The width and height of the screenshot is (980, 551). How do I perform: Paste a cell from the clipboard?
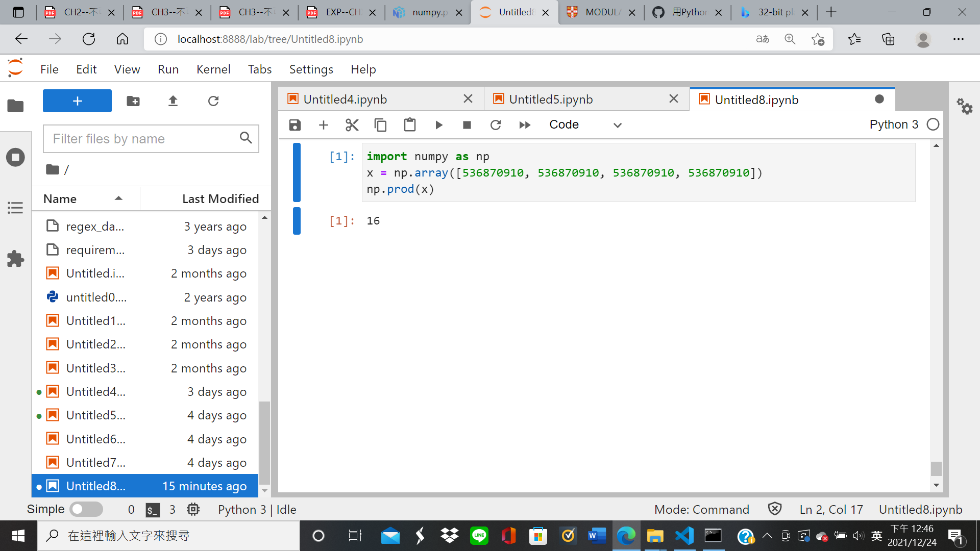click(410, 124)
